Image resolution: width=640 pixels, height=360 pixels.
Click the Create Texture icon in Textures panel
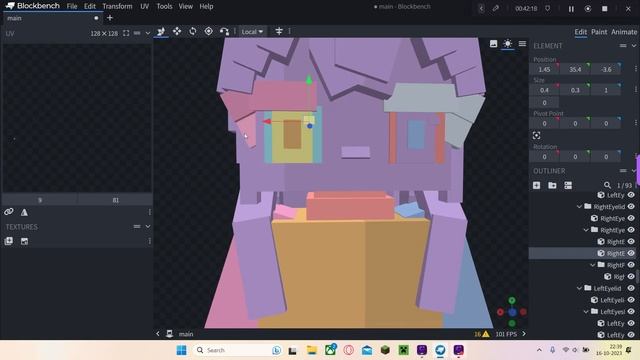(x=24, y=241)
